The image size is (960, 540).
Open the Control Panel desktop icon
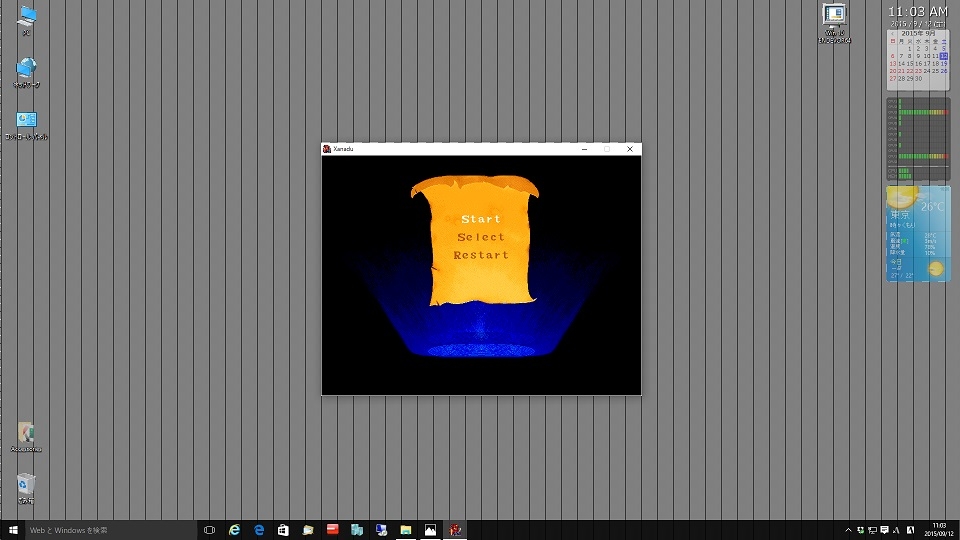point(26,125)
